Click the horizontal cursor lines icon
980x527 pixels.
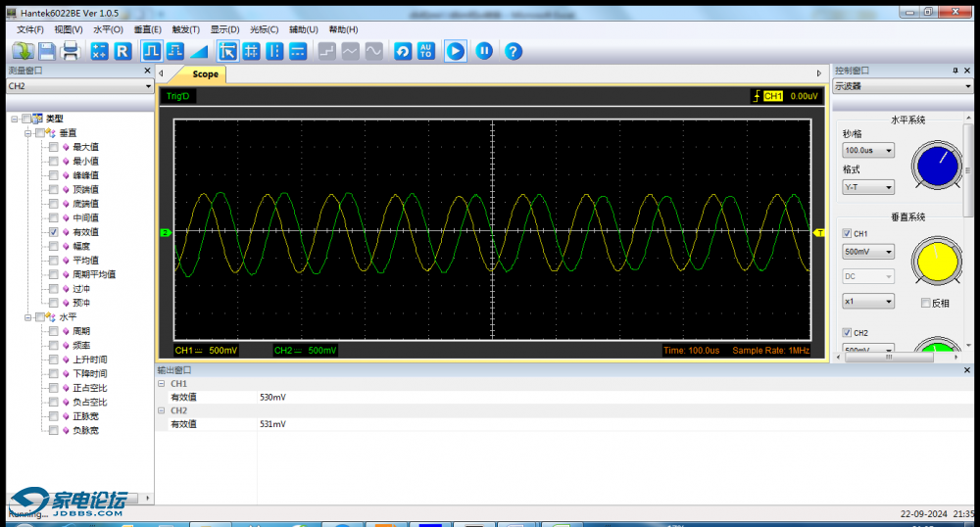(298, 51)
